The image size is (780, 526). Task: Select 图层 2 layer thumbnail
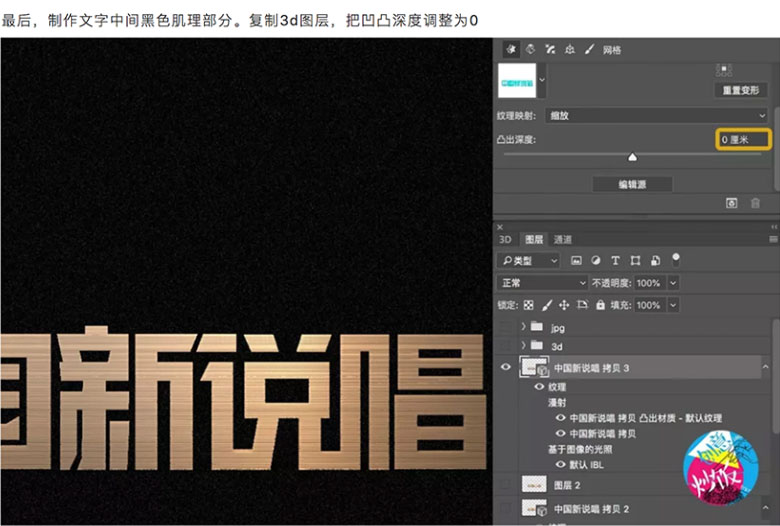click(x=534, y=484)
